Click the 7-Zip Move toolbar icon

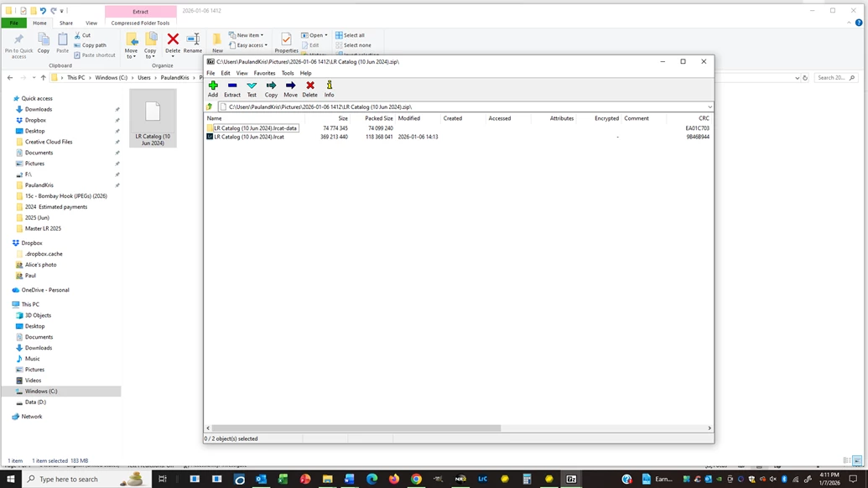[291, 88]
